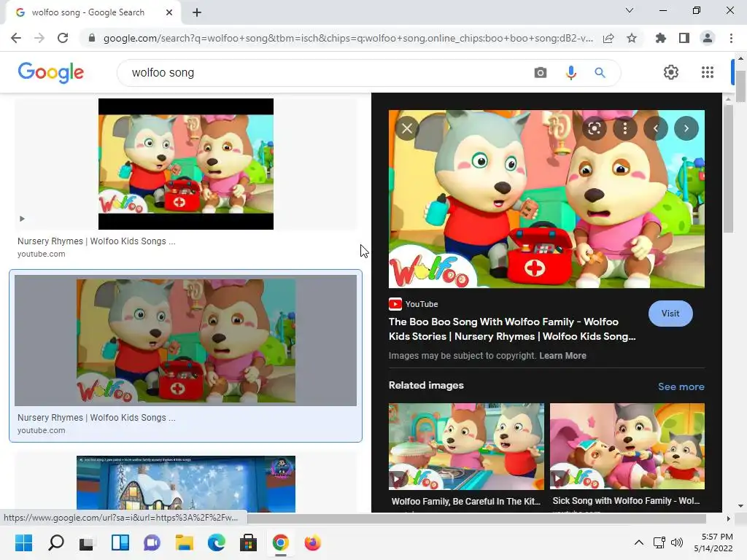Open the Google apps grid
The width and height of the screenshot is (747, 560).
708,72
